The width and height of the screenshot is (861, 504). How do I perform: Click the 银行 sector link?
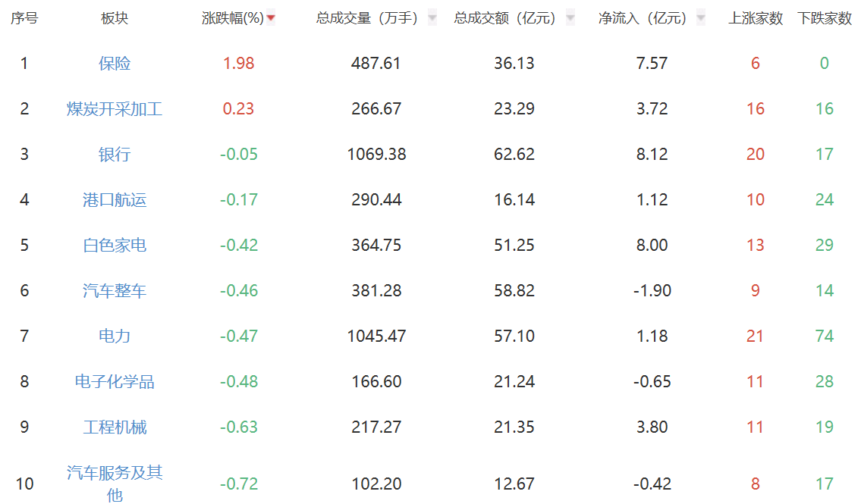coord(115,155)
